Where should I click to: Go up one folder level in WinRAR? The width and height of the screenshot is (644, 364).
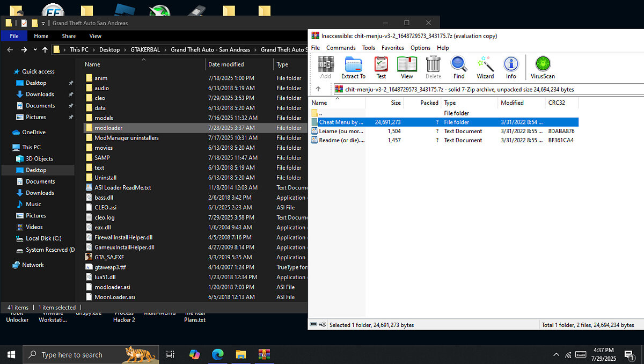pyautogui.click(x=318, y=89)
